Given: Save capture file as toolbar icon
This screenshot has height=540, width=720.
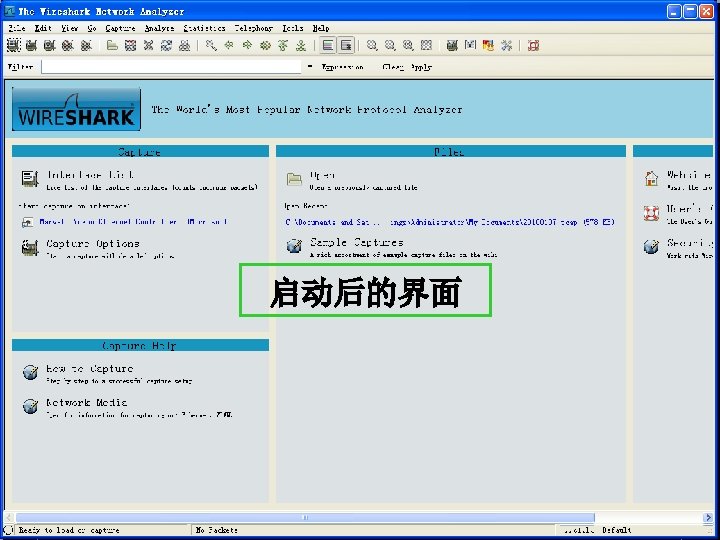Looking at the screenshot, I should click(130, 45).
